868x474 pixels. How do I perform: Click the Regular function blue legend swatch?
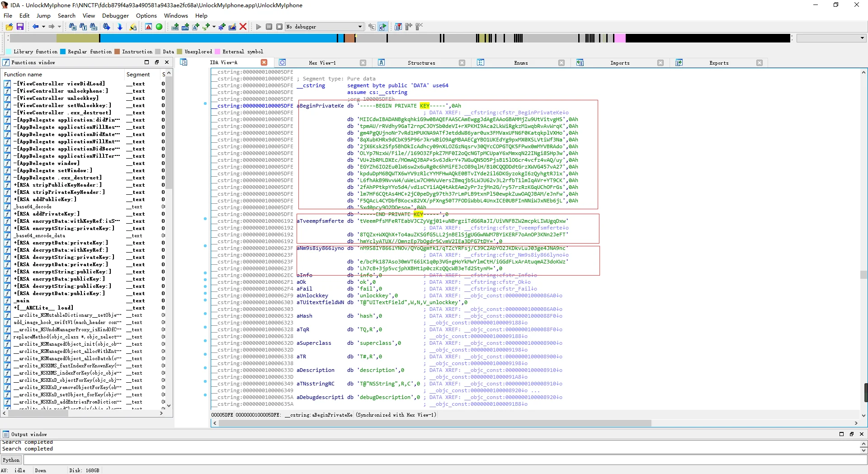(x=63, y=52)
